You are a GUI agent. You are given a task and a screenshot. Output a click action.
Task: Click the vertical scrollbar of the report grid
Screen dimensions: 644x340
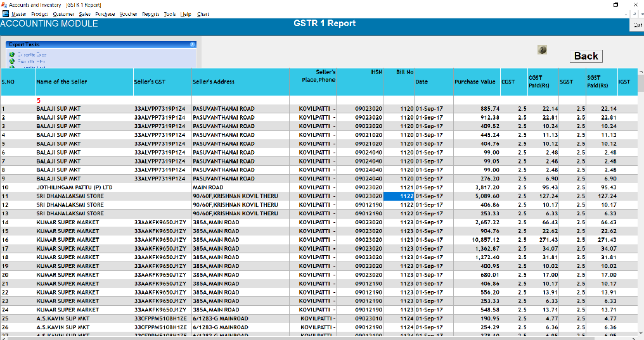click(x=640, y=190)
